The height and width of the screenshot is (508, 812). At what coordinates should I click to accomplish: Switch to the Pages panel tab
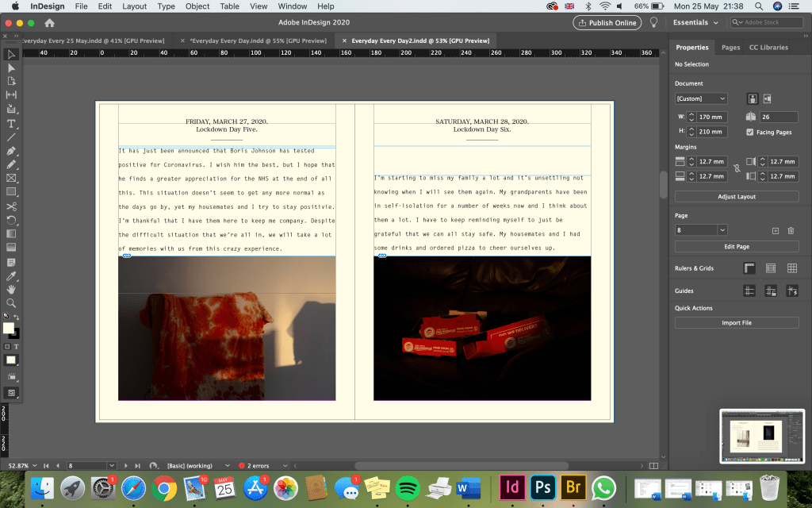point(730,48)
